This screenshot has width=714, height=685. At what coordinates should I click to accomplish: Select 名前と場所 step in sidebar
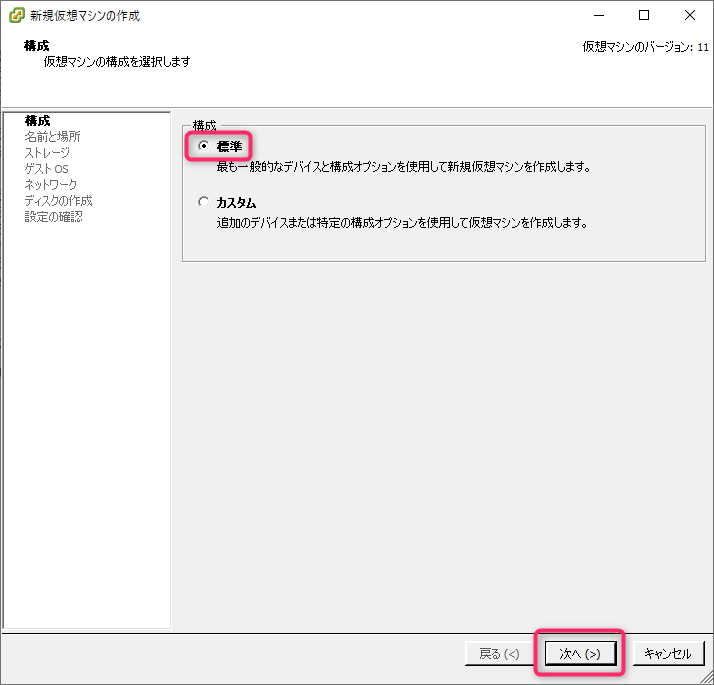coord(52,137)
